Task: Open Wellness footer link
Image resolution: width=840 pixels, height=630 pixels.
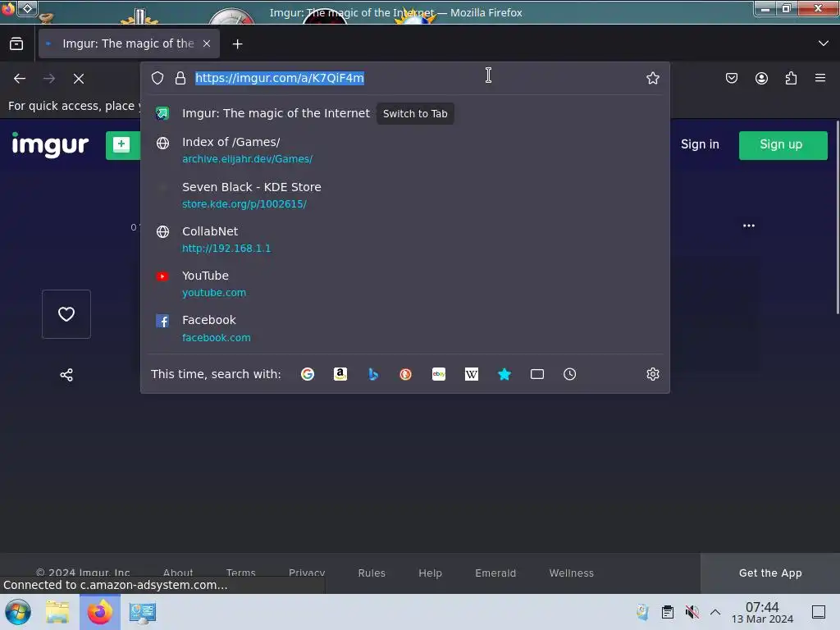Action: click(571, 573)
